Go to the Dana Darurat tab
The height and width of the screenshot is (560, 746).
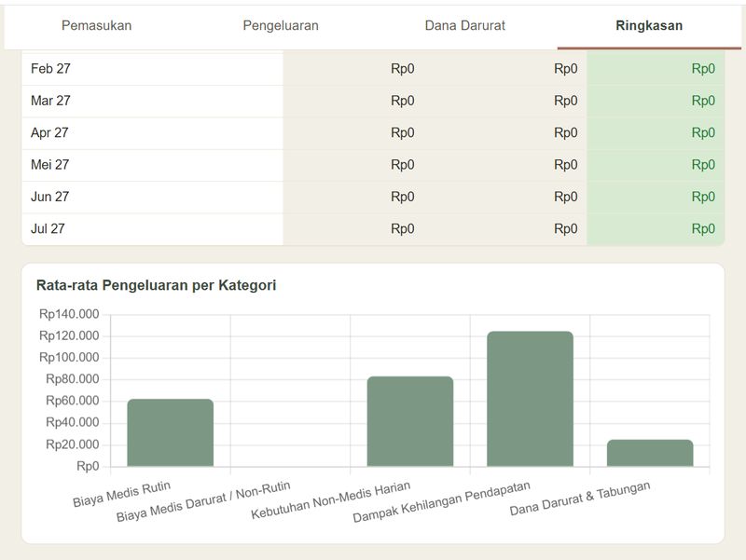(464, 26)
